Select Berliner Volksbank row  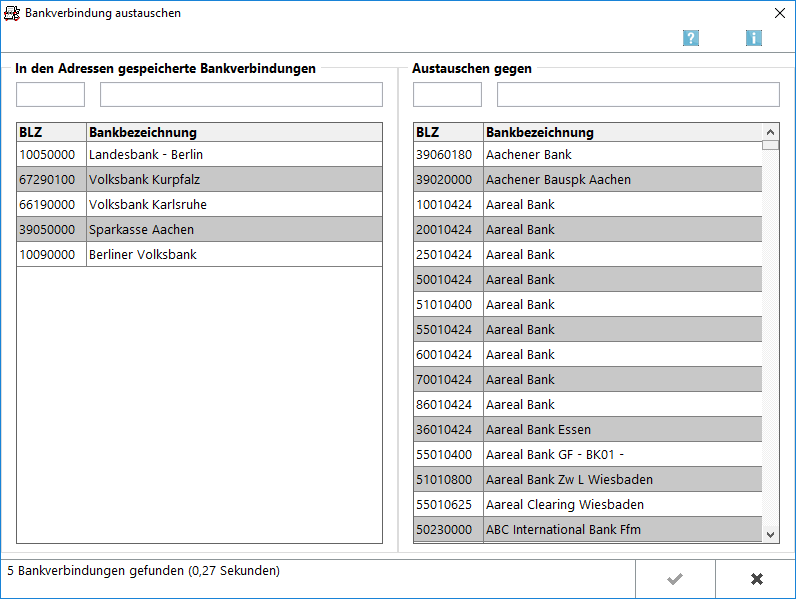pyautogui.click(x=200, y=254)
